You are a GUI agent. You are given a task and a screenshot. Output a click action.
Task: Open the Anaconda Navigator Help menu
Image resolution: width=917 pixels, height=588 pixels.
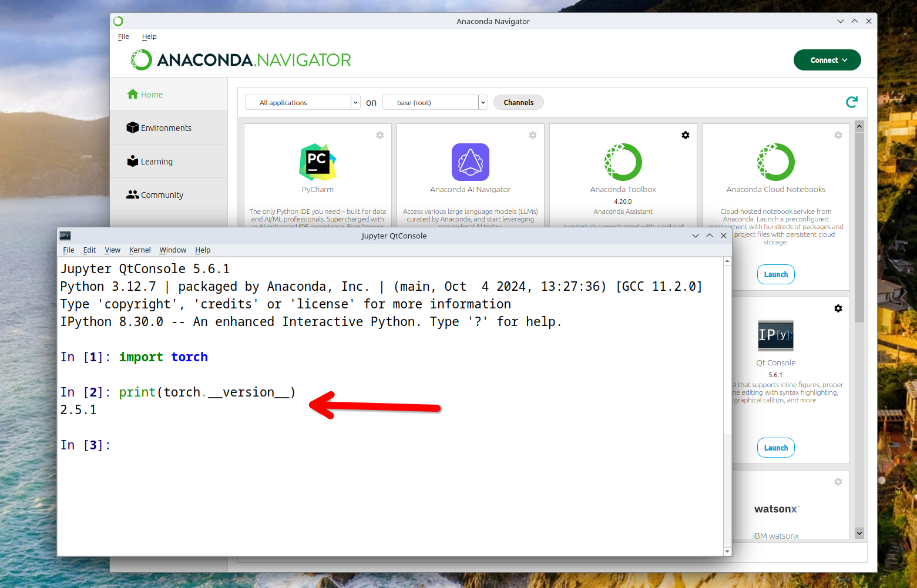(149, 36)
